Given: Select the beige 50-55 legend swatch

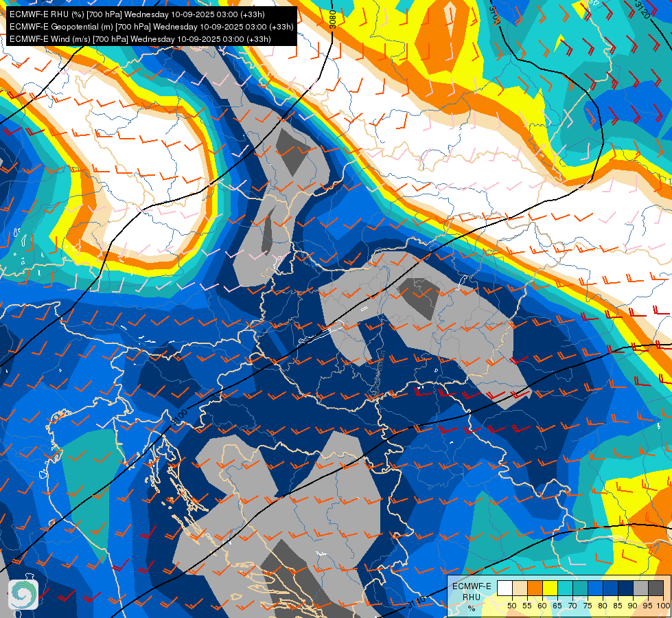Looking at the screenshot, I should pos(520,588).
